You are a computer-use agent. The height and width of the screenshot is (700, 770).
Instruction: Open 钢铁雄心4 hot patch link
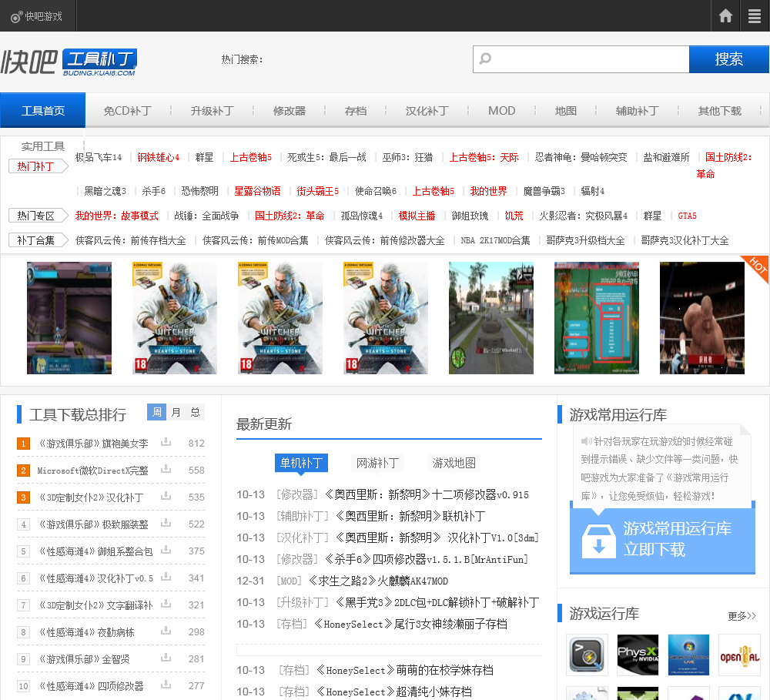coord(158,157)
